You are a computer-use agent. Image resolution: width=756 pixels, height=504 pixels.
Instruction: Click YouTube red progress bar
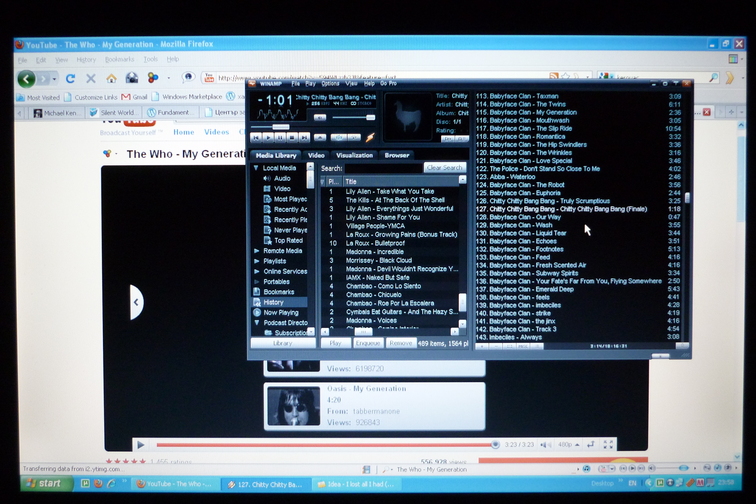click(x=326, y=445)
